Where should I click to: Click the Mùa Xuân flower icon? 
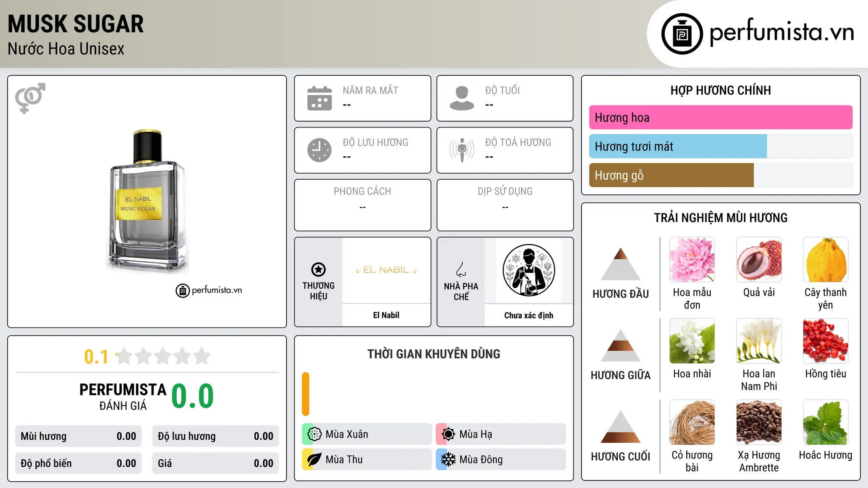coord(314,434)
